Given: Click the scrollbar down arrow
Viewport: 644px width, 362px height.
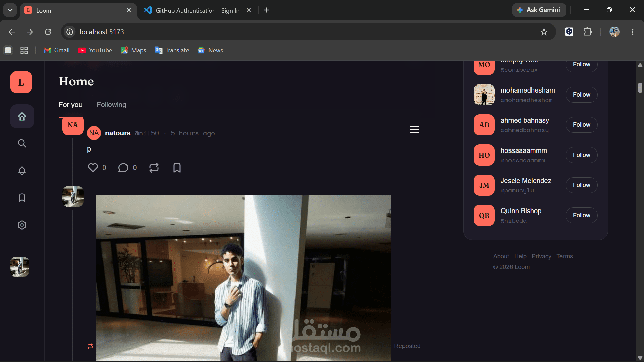Looking at the screenshot, I should point(640,358).
